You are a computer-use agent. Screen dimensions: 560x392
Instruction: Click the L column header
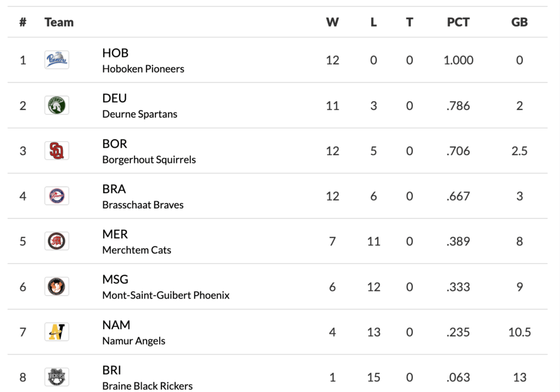[x=374, y=22]
